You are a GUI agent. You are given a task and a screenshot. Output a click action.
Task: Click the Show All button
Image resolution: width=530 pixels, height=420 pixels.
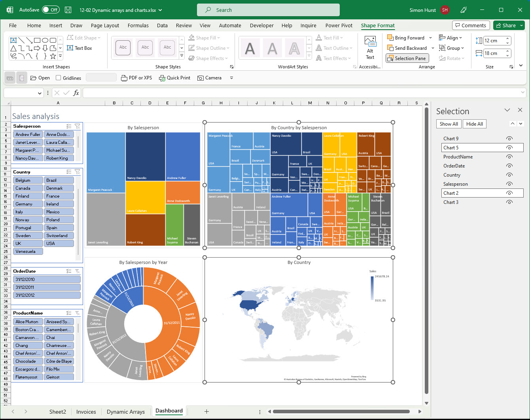click(449, 124)
